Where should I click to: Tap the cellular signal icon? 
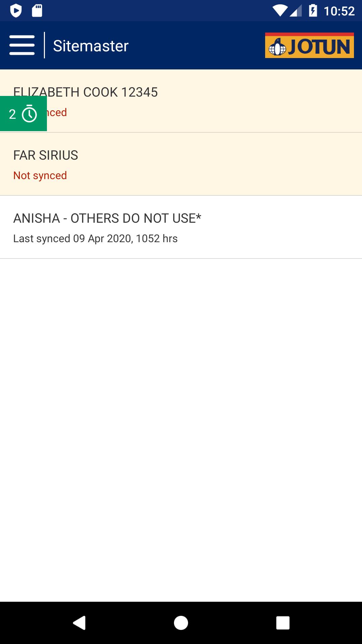click(x=295, y=11)
